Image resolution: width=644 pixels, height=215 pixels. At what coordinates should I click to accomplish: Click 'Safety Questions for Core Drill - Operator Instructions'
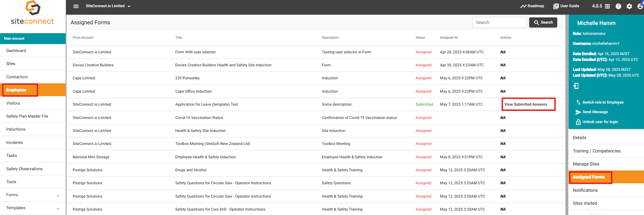coord(220,210)
